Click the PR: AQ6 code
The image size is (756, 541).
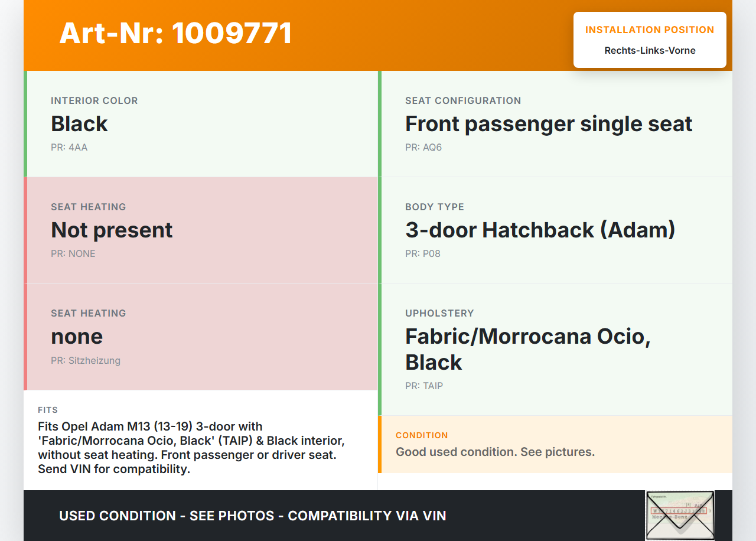pyautogui.click(x=423, y=148)
